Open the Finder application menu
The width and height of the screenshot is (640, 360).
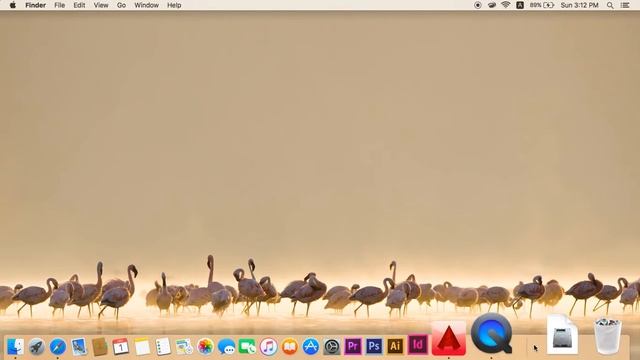(36, 5)
